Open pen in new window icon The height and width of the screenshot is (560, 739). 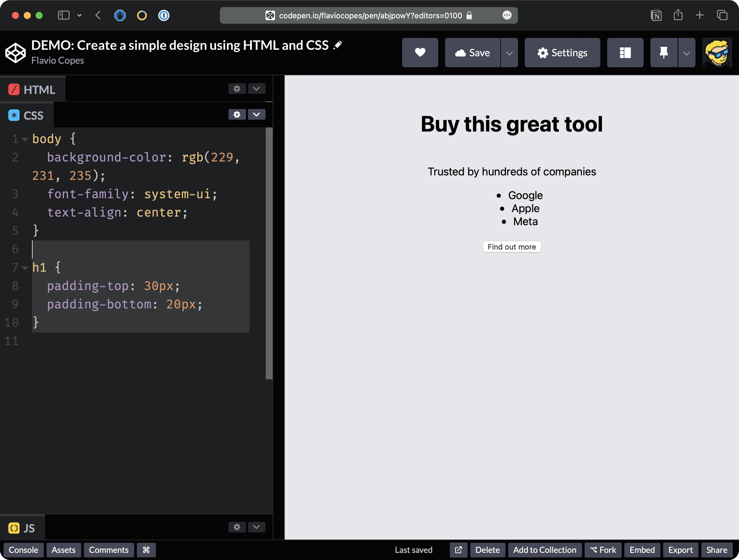coord(458,550)
